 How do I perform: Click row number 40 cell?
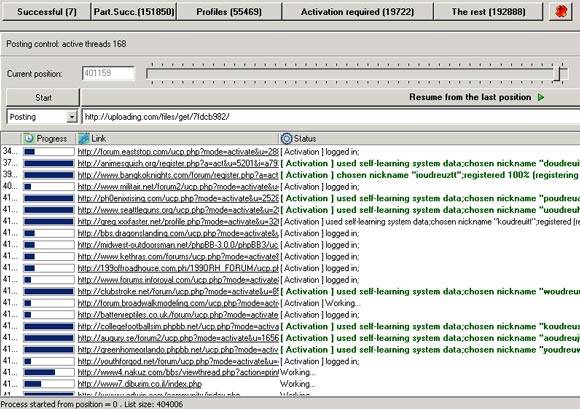tap(11, 186)
